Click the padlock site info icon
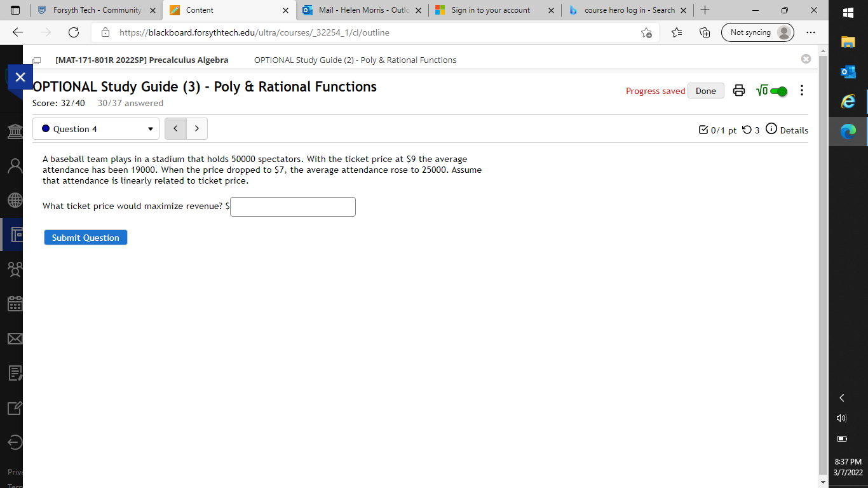Viewport: 868px width, 488px height. click(x=106, y=32)
